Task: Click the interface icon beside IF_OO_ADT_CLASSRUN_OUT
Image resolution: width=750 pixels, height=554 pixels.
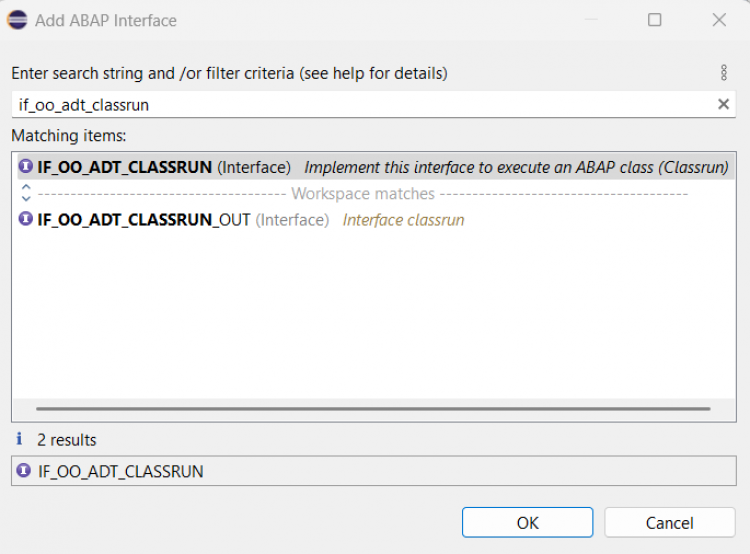Action: pos(26,219)
